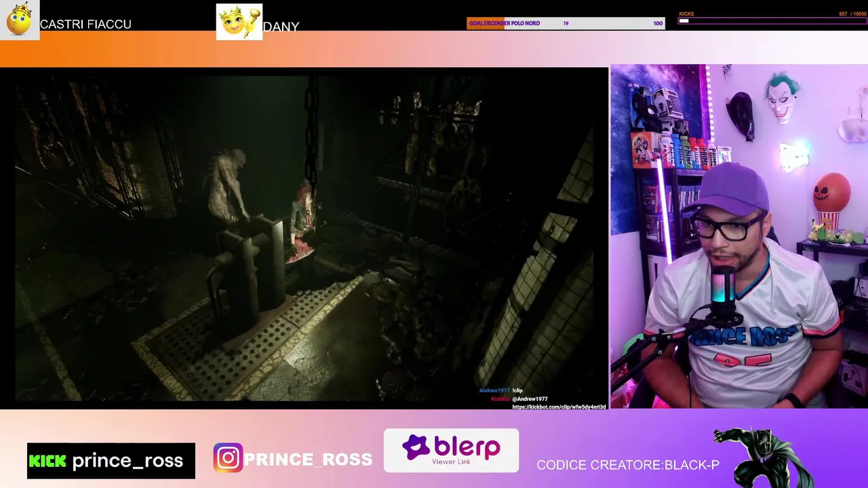
Task: Click the @Andrew1977 mention in chat
Action: tap(530, 399)
